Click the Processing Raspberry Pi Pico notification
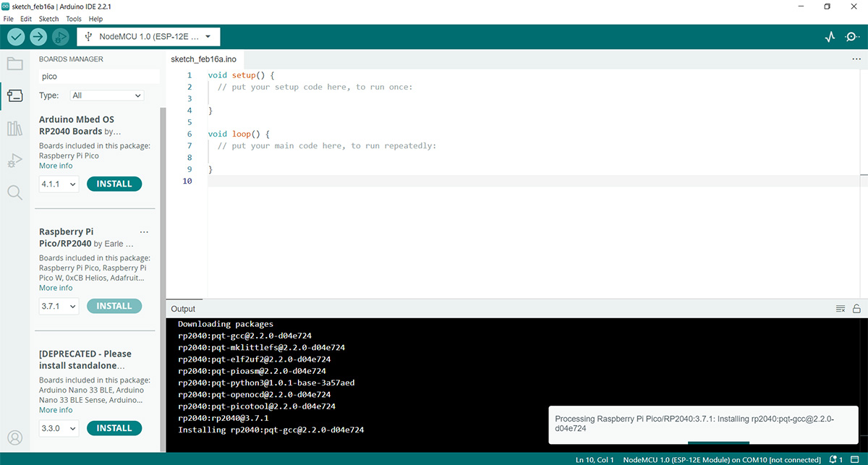Screen dimensions: 868x465 [x=703, y=424]
